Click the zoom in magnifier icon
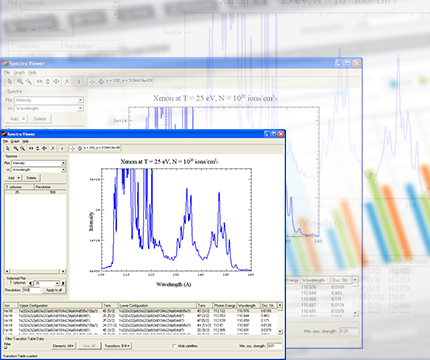The image size is (430, 360). [16, 148]
